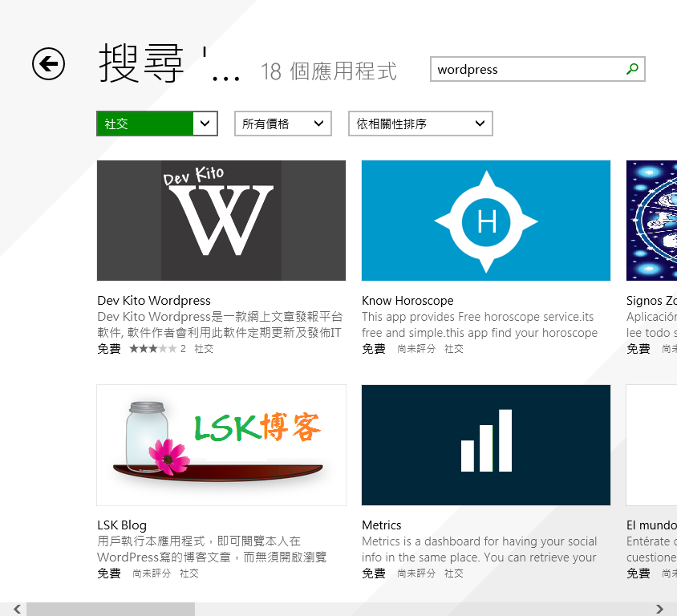Click 尚未評分 under Know Horoscope
This screenshot has width=677, height=616.
click(416, 349)
